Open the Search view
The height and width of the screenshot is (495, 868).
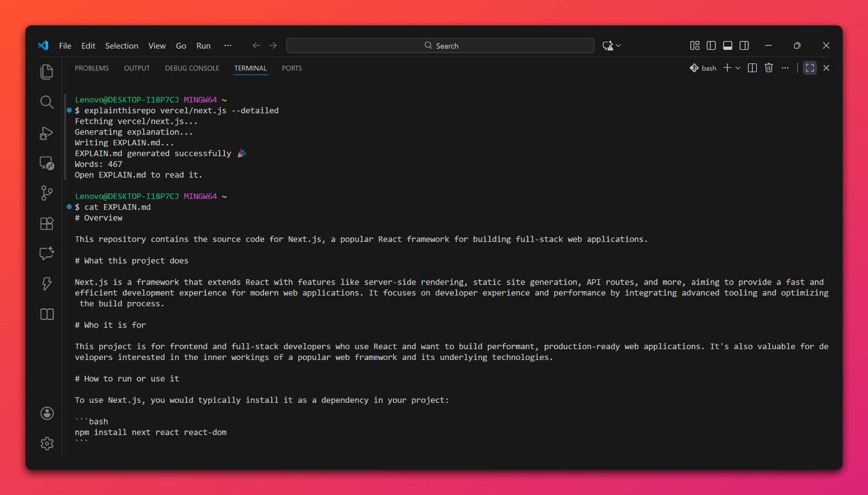coord(47,102)
